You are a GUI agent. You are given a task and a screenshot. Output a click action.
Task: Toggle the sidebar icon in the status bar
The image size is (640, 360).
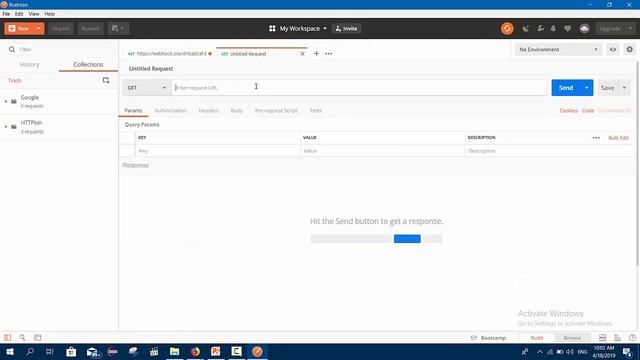coord(7,338)
